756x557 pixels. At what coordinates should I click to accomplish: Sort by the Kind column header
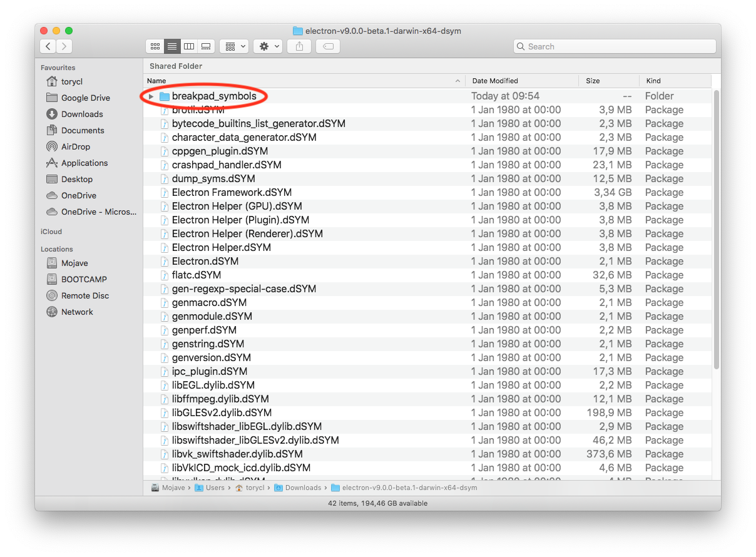[x=675, y=81]
